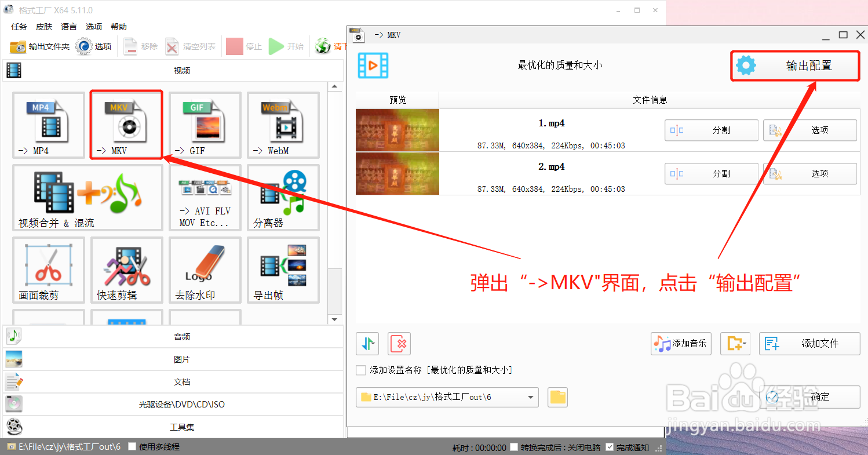Click 2.mp4 preview thumbnail
Viewport: 868px width, 455px height.
(x=397, y=173)
